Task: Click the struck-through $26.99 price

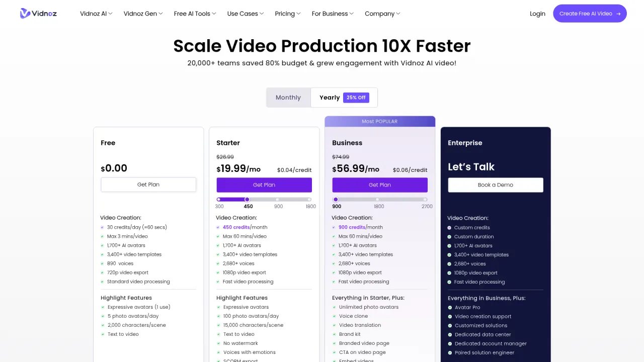Action: 225,157
